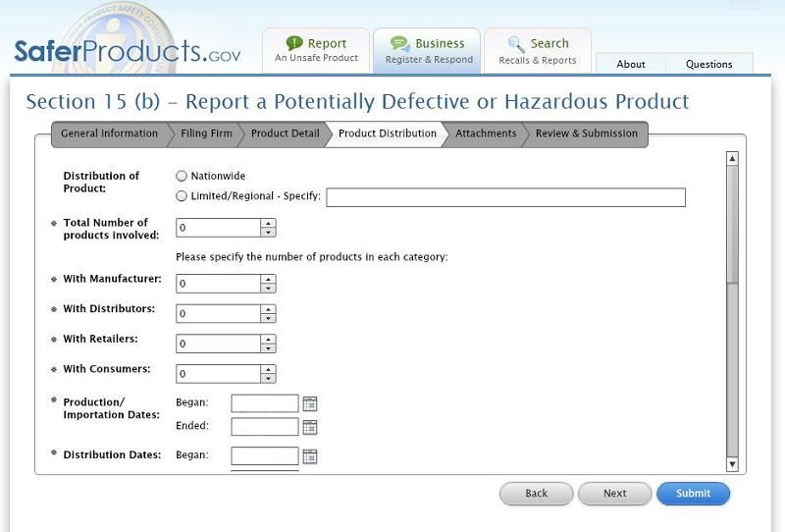The image size is (785, 532).
Task: Decrease the With Manufacturer count
Action: pyautogui.click(x=268, y=289)
